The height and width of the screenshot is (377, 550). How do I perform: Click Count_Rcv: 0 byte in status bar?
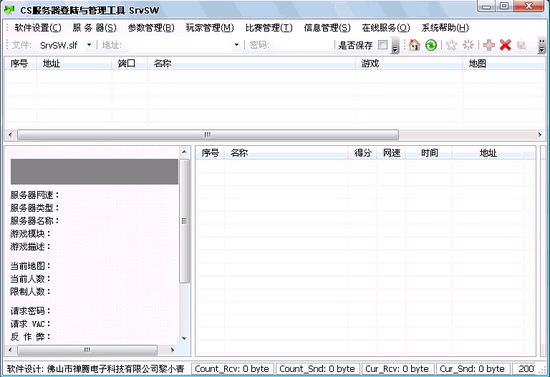232,369
